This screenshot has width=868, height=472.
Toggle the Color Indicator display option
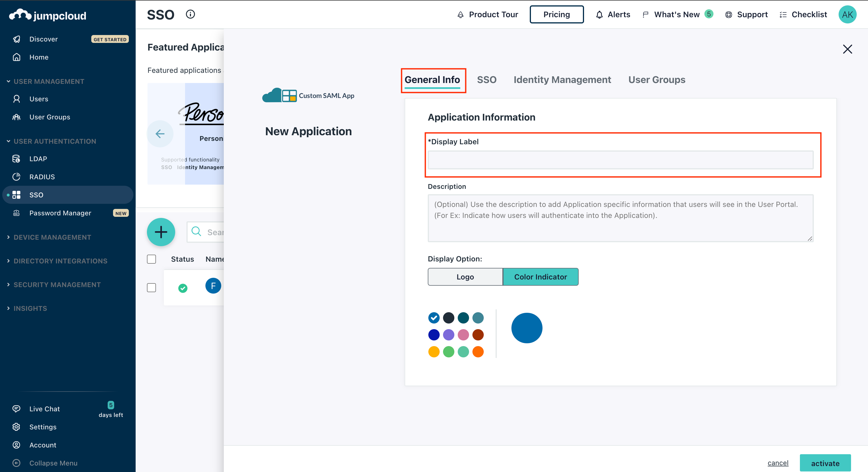(540, 277)
